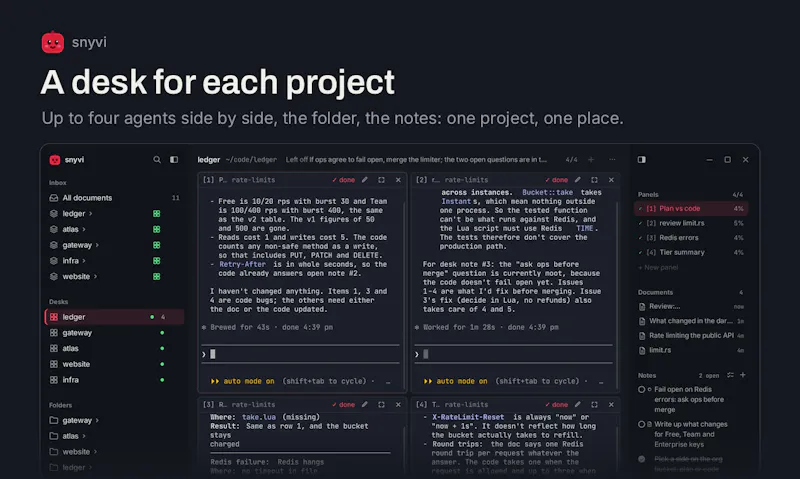Screen dimensions: 800x479
Task: Rename panel [3] with its pencil icon
Action: pyautogui.click(x=364, y=405)
